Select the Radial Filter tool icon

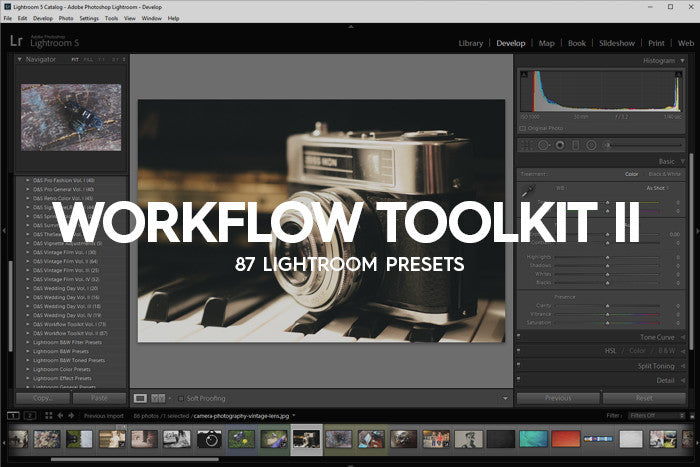[x=591, y=145]
